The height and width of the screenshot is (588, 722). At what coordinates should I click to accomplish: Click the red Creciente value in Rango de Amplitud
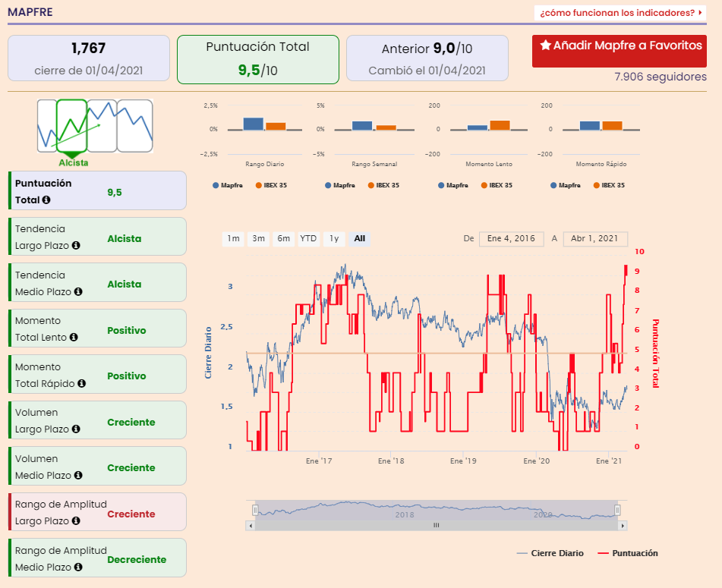coord(131,514)
